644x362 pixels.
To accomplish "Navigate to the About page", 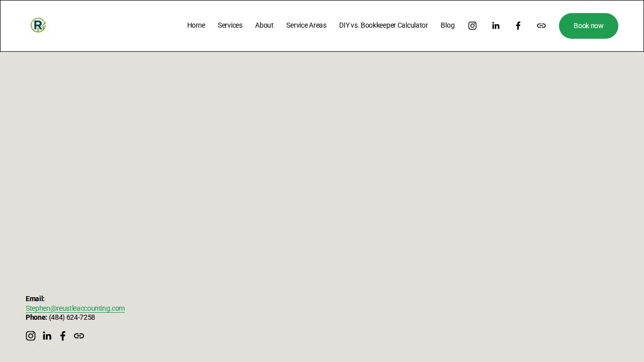I will pos(264,25).
